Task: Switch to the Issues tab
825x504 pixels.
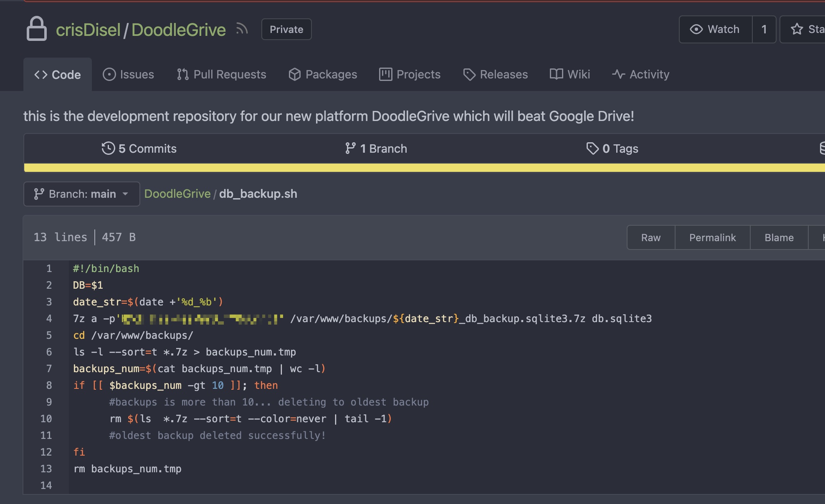Action: 129,74
